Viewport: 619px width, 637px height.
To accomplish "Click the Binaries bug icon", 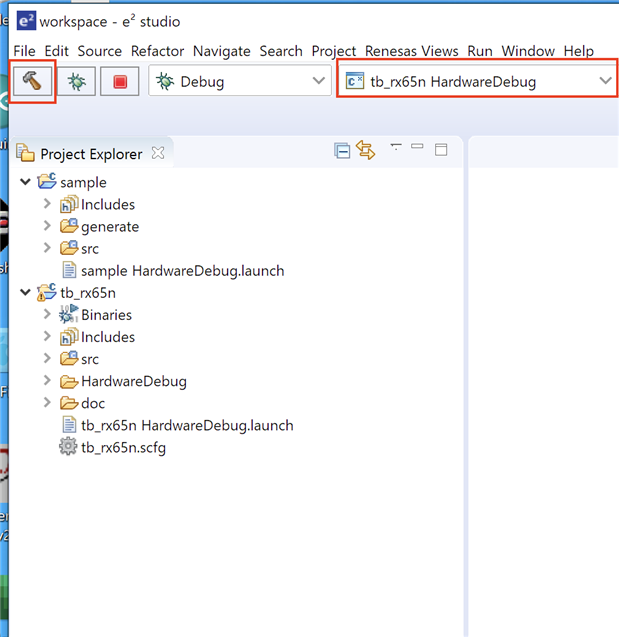I will (x=69, y=314).
